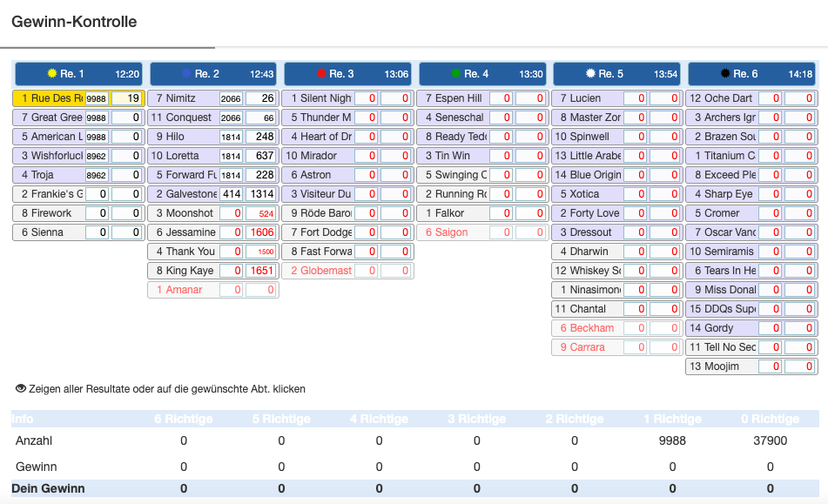Choose horse 4 Troja
This screenshot has height=504, width=828.
pyautogui.click(x=78, y=175)
